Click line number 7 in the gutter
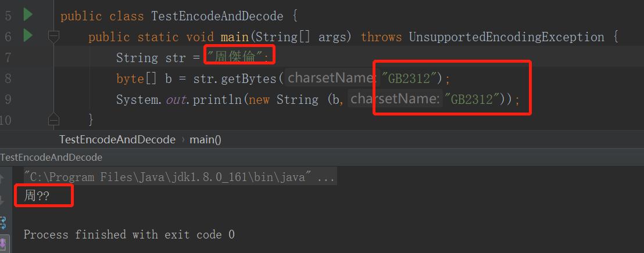The height and width of the screenshot is (253, 644). (8, 57)
